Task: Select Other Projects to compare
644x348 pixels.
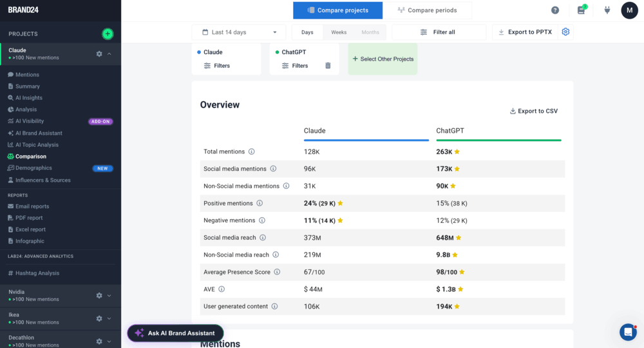Action: click(x=383, y=59)
